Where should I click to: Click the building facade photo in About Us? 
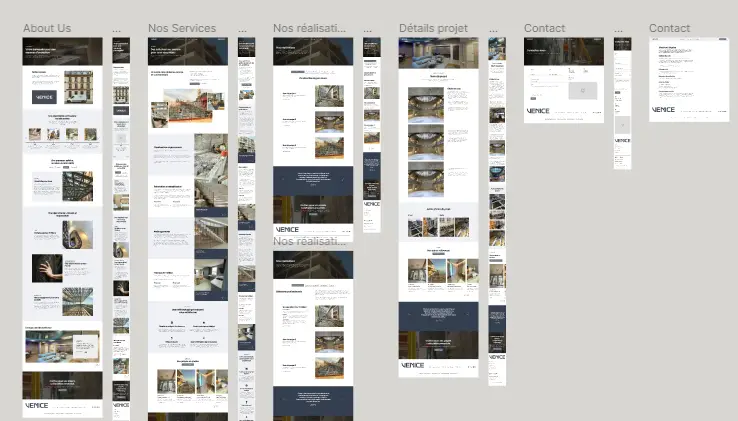[79, 87]
